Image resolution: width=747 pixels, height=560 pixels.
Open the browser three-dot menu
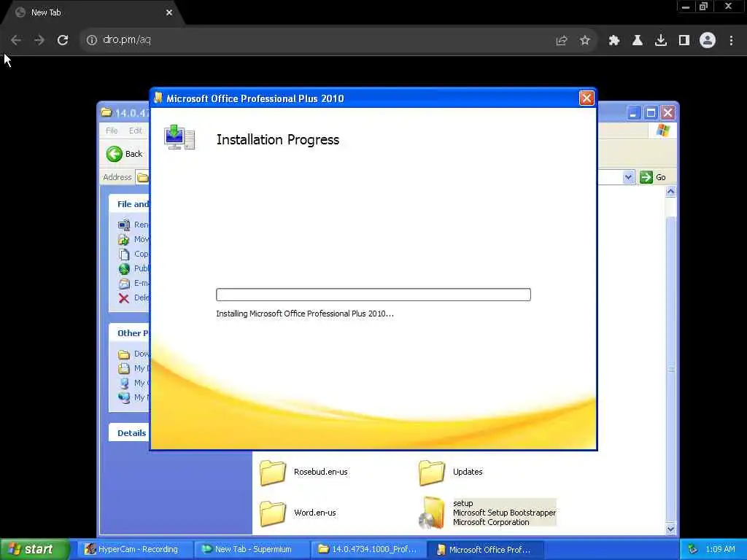[x=731, y=41]
